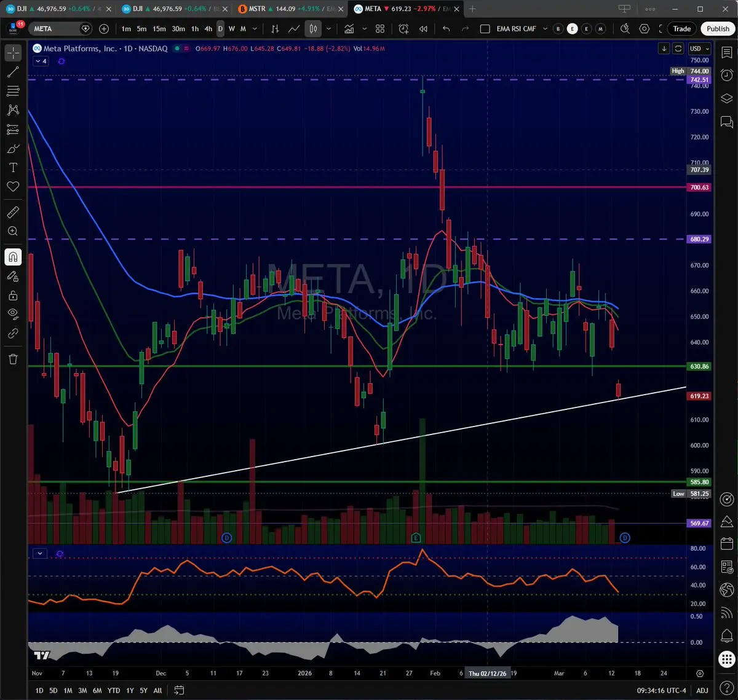This screenshot has height=700, width=738.
Task: Undo the last chart action
Action: coord(446,29)
